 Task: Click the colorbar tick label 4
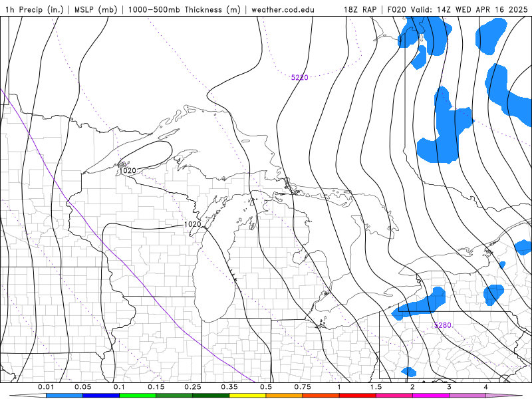click(486, 387)
